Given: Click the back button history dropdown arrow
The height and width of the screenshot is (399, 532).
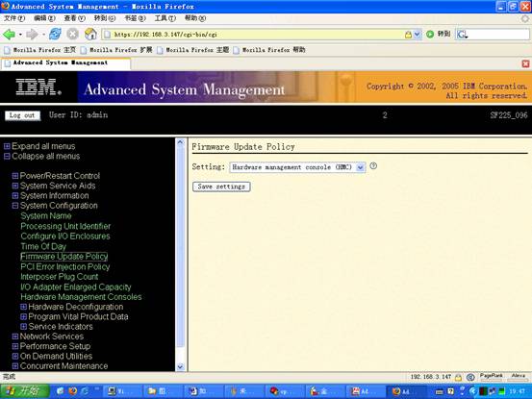Looking at the screenshot, I should (x=20, y=35).
